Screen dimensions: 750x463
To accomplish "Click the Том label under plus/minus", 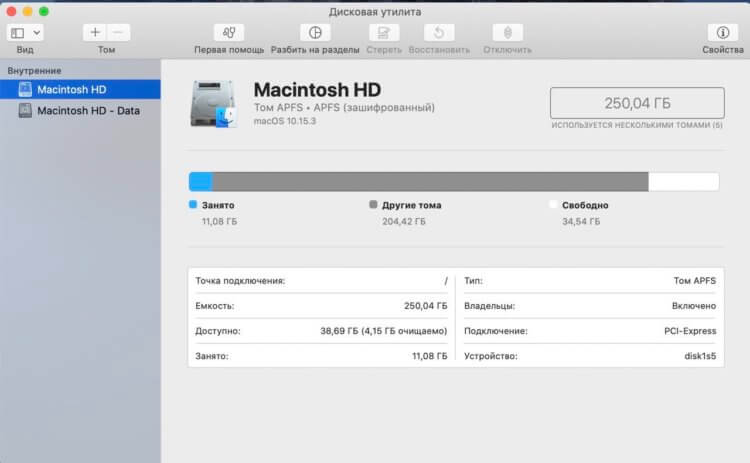I will (x=106, y=50).
